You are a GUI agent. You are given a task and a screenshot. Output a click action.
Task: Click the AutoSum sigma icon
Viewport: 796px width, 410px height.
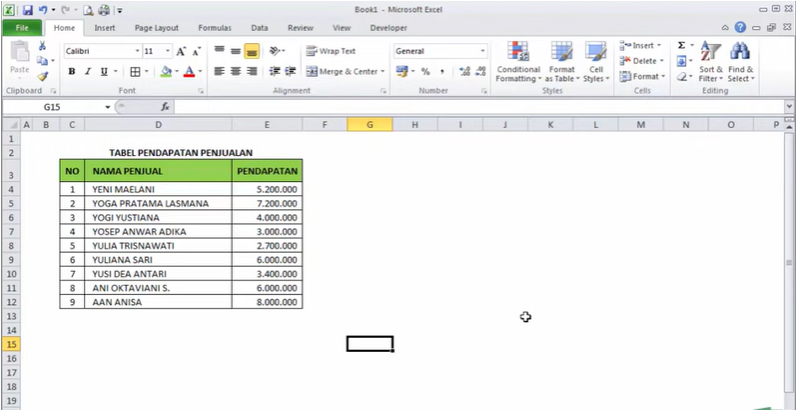681,46
